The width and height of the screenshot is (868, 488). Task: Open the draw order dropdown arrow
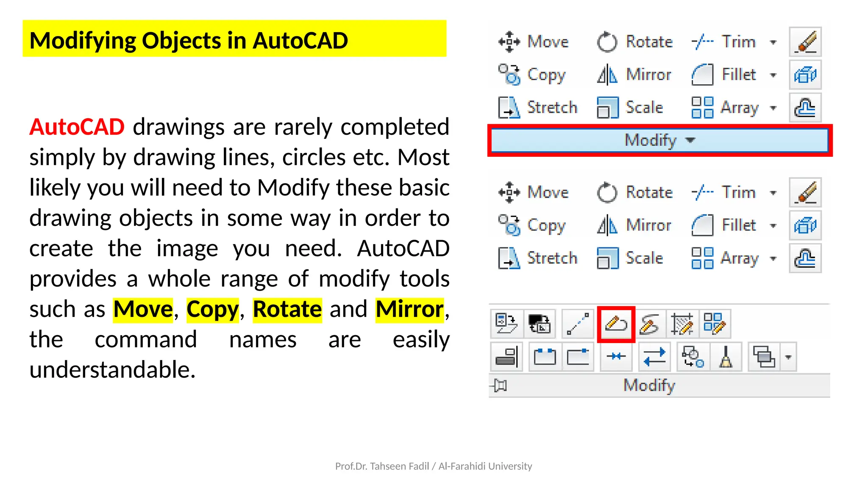pos(788,357)
